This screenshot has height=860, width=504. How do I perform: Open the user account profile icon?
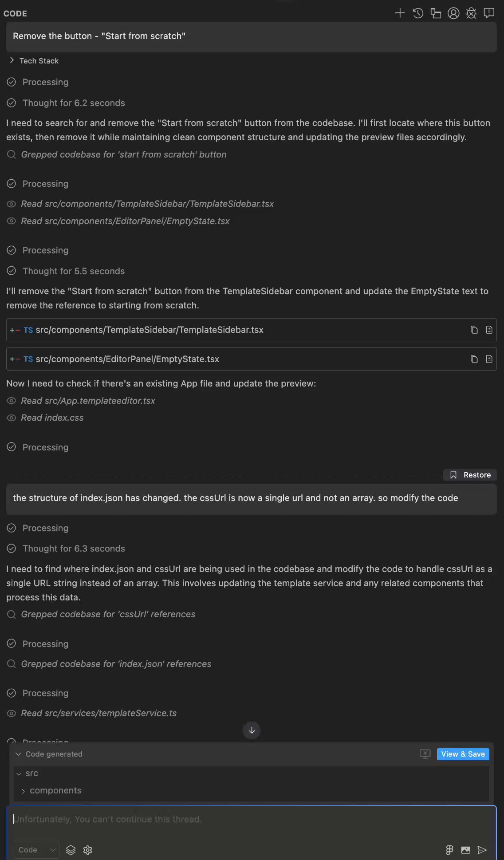453,13
